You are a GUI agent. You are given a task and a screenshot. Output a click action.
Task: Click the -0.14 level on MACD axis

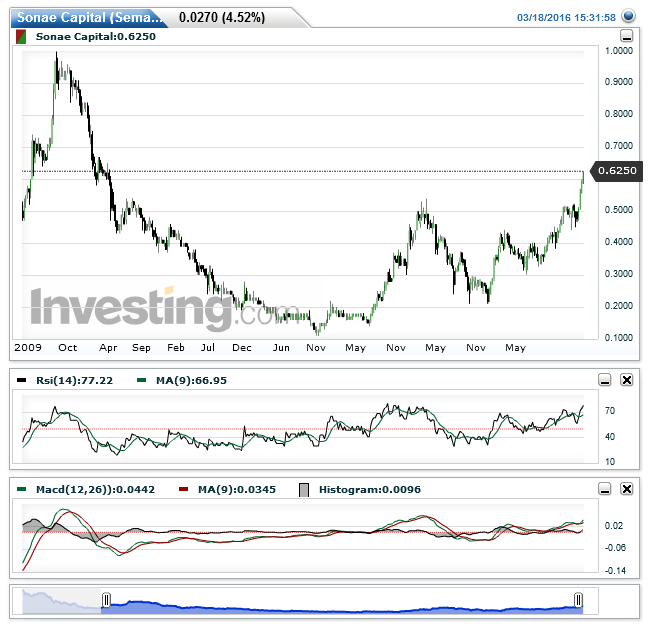[x=615, y=571]
